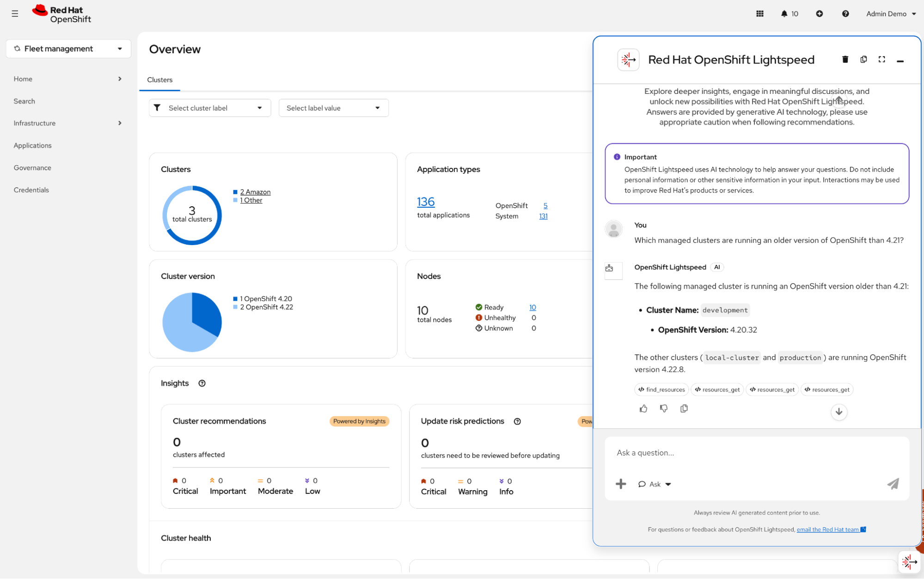Attach a file with the plus icon

tap(621, 484)
